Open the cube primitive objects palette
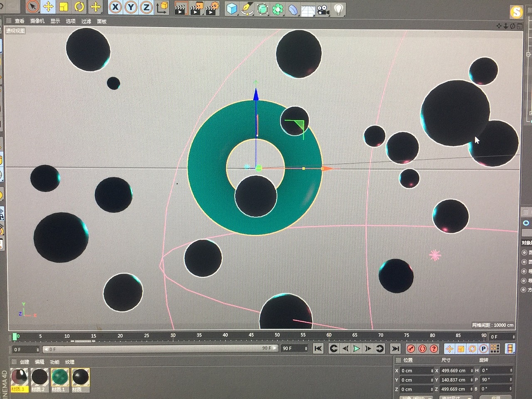The image size is (532, 399). pyautogui.click(x=232, y=8)
